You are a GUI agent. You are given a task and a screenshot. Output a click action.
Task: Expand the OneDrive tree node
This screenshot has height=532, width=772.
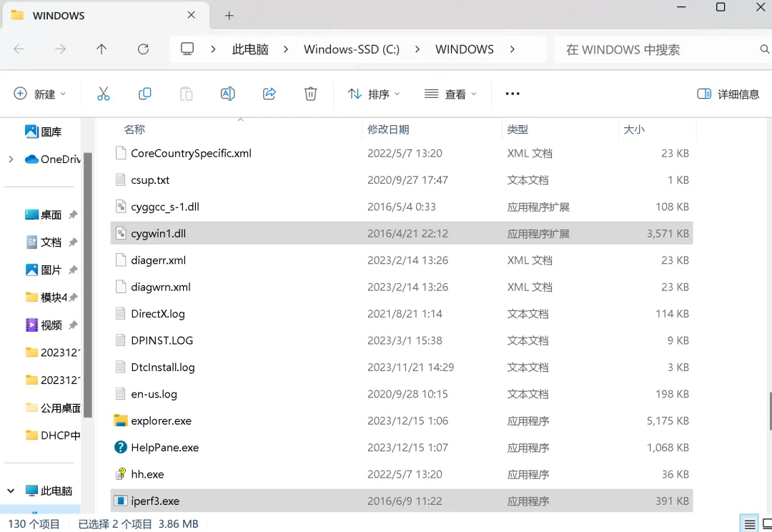pos(11,159)
